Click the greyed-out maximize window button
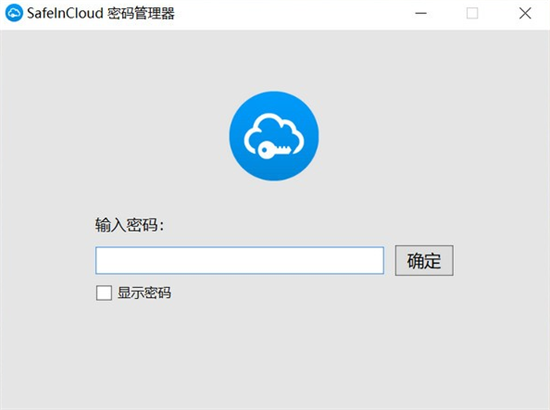This screenshot has width=550, height=410. tap(472, 13)
